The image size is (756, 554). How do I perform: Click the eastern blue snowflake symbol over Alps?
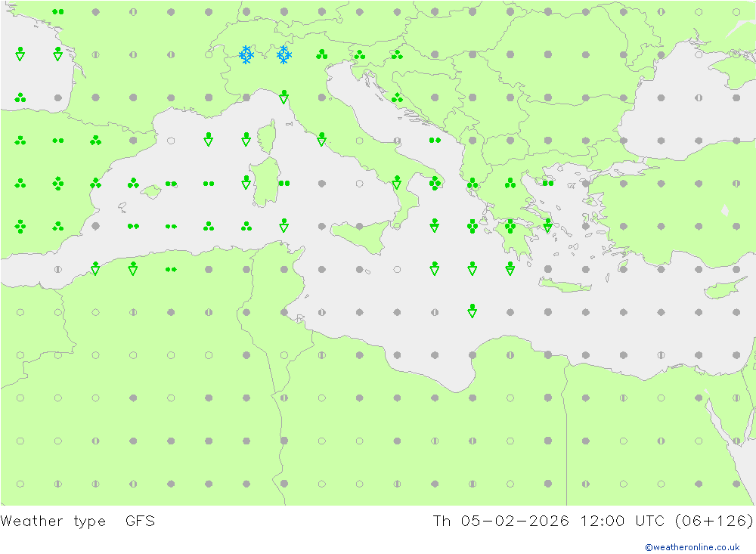(284, 55)
